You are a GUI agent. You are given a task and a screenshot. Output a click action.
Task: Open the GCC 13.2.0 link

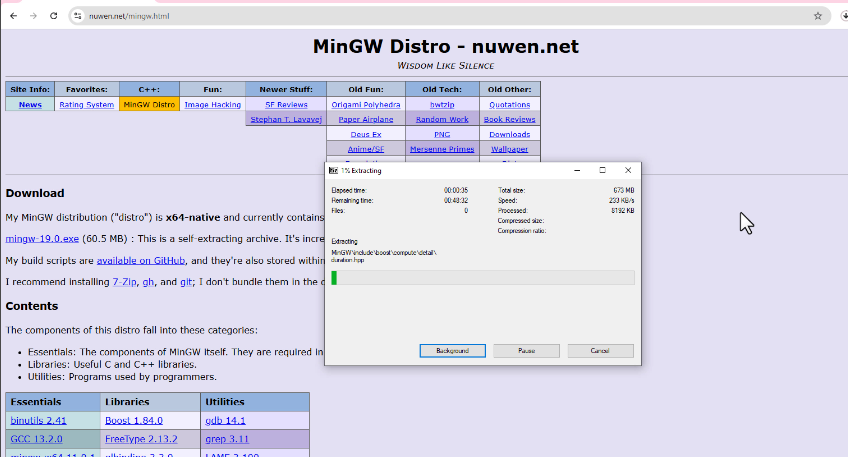click(36, 439)
